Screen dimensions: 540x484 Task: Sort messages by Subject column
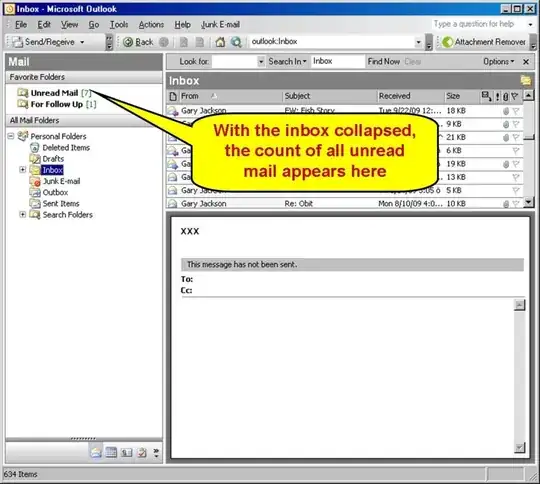330,96
